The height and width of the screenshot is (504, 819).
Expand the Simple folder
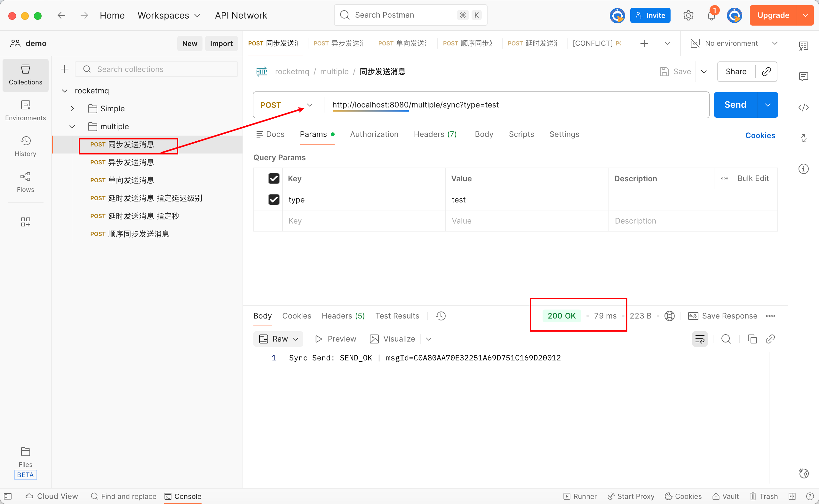pyautogui.click(x=72, y=109)
